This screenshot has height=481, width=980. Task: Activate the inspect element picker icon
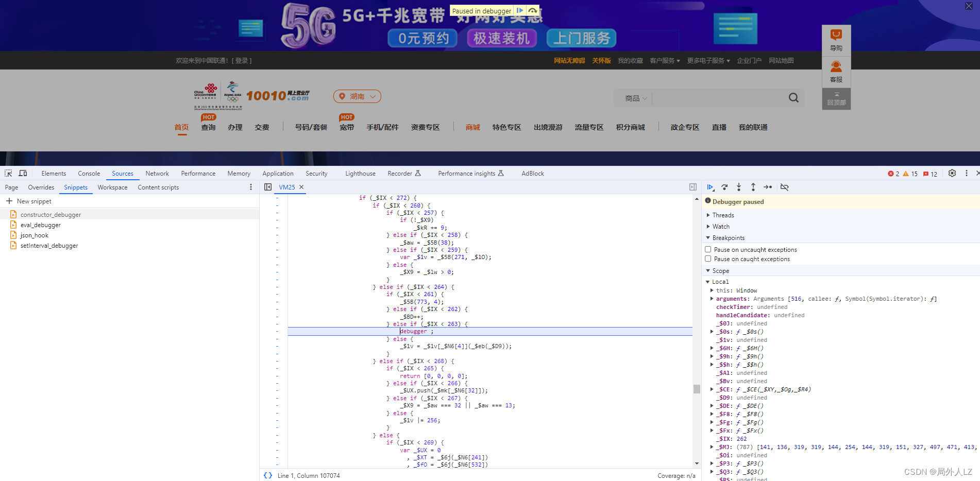pos(8,173)
